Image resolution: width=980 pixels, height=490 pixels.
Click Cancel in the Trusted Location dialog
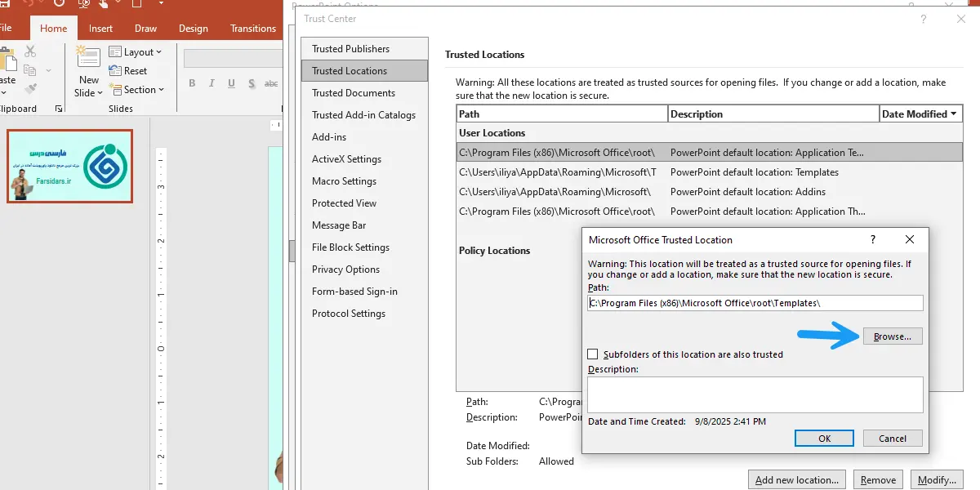coord(893,439)
